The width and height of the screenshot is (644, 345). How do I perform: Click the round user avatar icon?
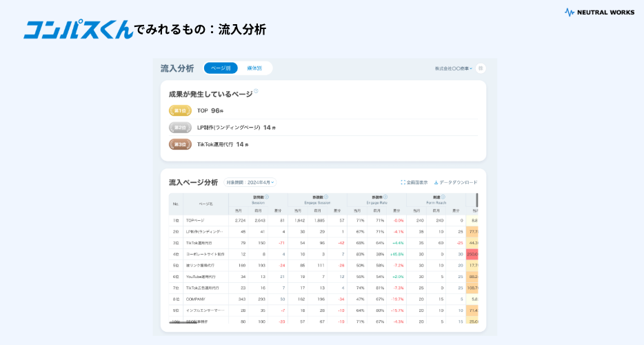coord(481,68)
